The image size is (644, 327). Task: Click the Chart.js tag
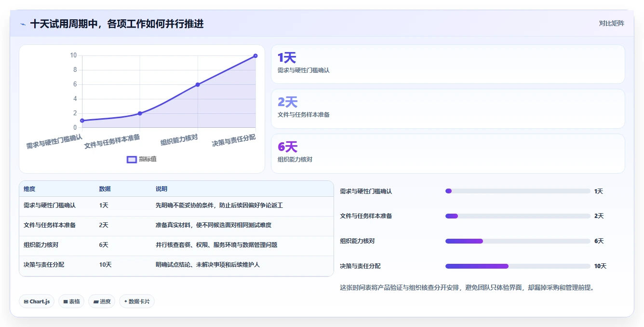pos(37,301)
